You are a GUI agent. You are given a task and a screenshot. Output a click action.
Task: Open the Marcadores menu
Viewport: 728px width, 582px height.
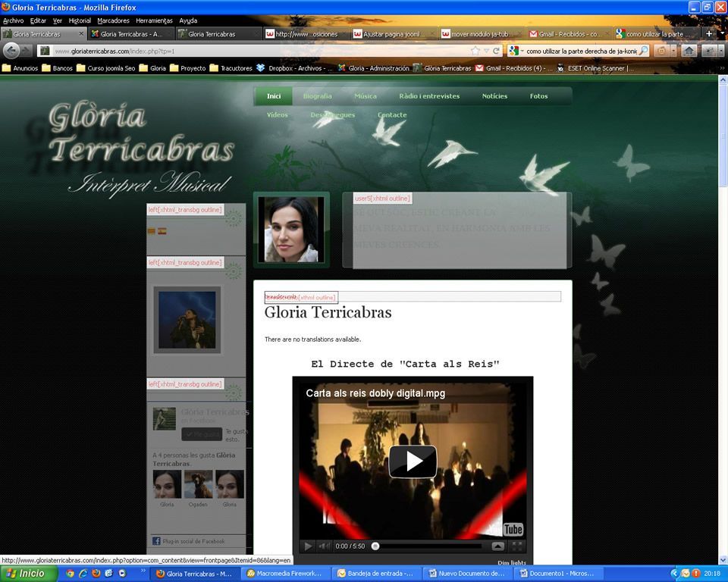coord(113,20)
